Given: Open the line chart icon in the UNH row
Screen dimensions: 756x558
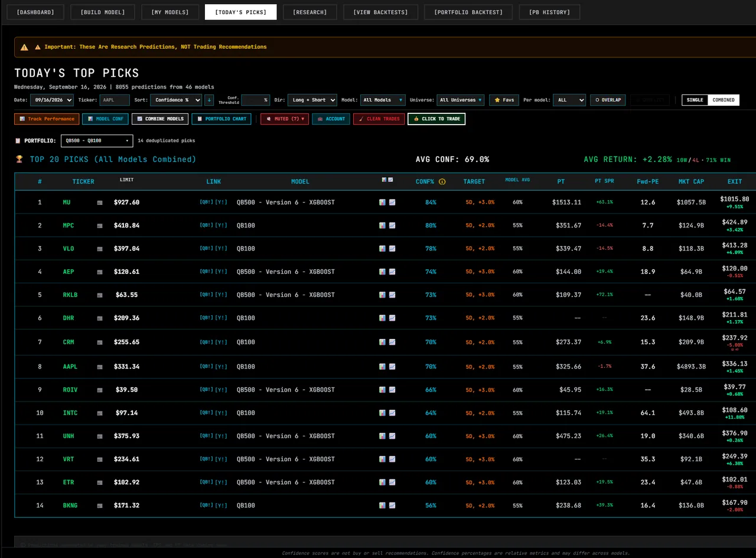Looking at the screenshot, I should point(392,436).
